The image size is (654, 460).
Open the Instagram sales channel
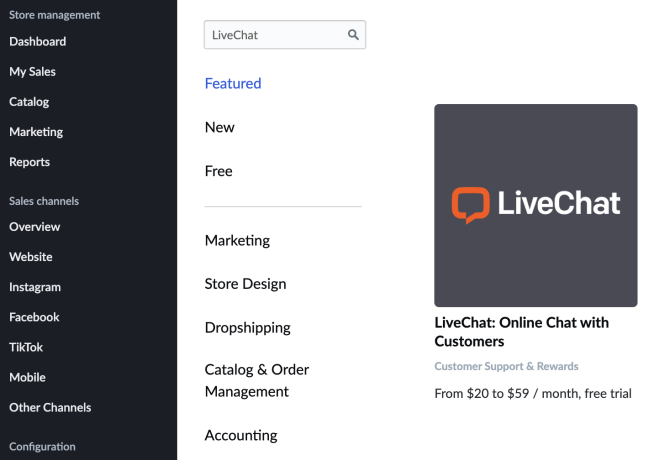[x=35, y=287]
